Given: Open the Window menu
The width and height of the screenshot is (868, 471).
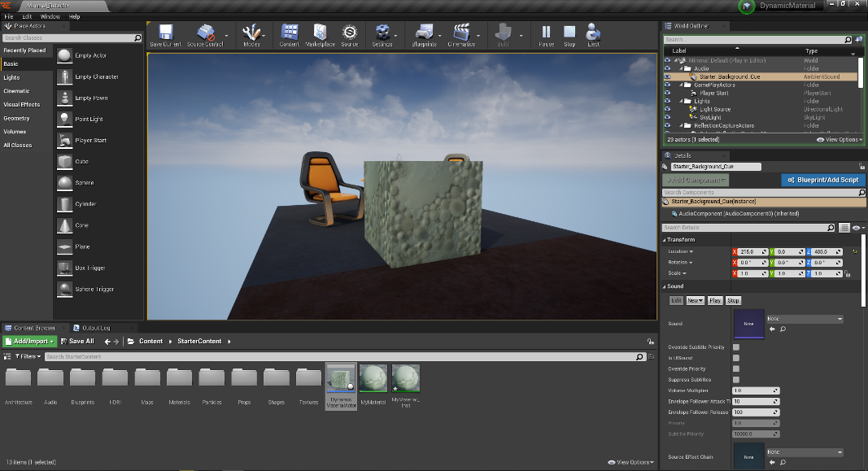Looking at the screenshot, I should tap(50, 16).
